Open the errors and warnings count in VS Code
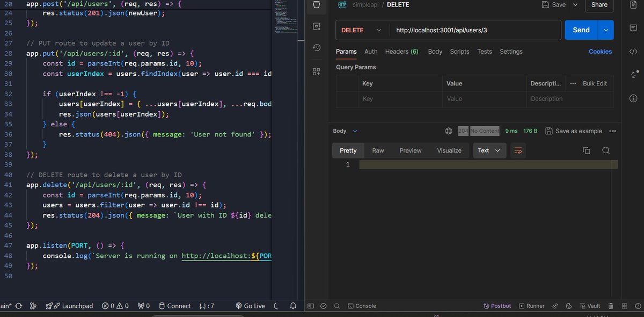Viewport: 644px width, 317px height. (x=115, y=306)
